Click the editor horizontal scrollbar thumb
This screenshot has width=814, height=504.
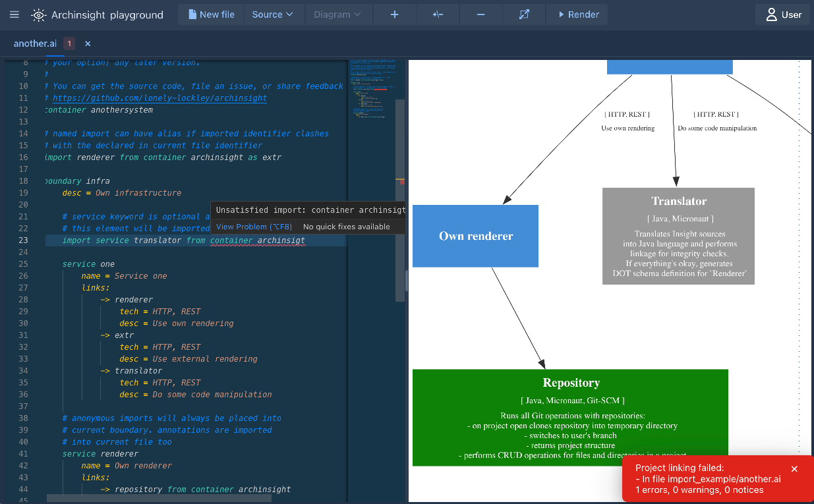[159, 498]
